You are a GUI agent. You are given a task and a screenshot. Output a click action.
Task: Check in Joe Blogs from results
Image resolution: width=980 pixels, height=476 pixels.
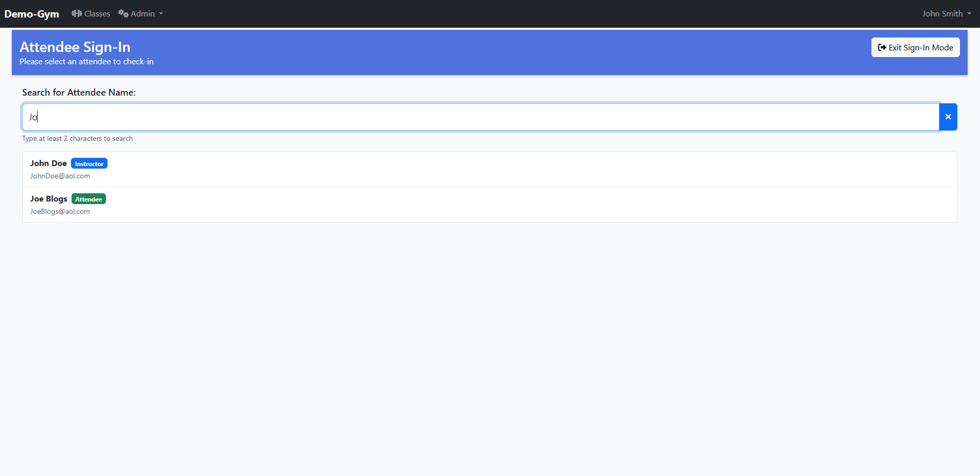[48, 199]
